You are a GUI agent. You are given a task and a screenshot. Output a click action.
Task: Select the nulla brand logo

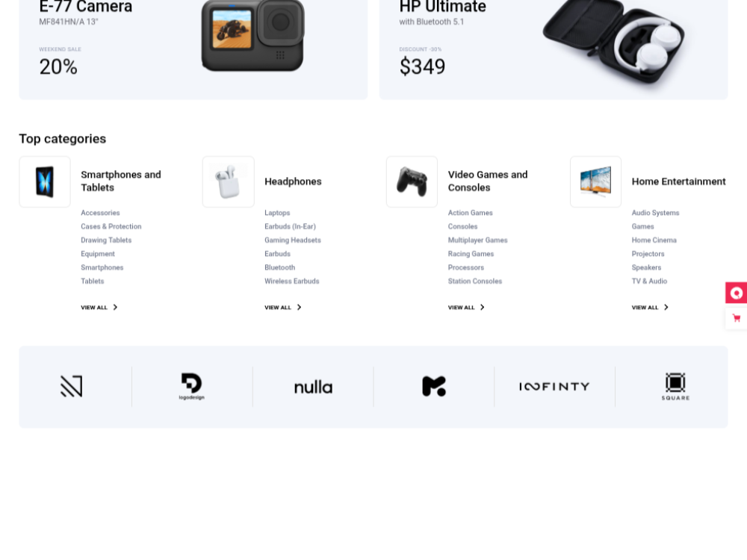[313, 387]
